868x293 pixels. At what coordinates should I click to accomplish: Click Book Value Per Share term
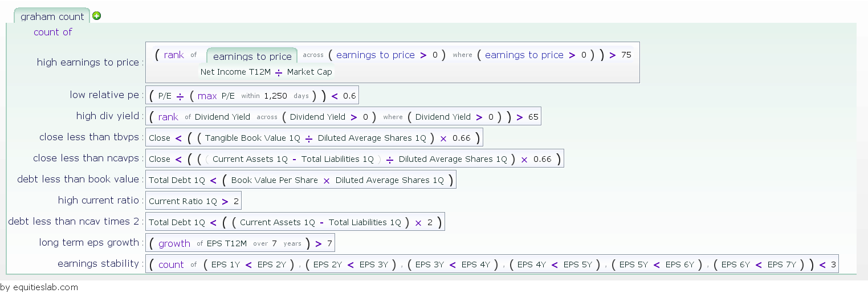[x=274, y=180]
